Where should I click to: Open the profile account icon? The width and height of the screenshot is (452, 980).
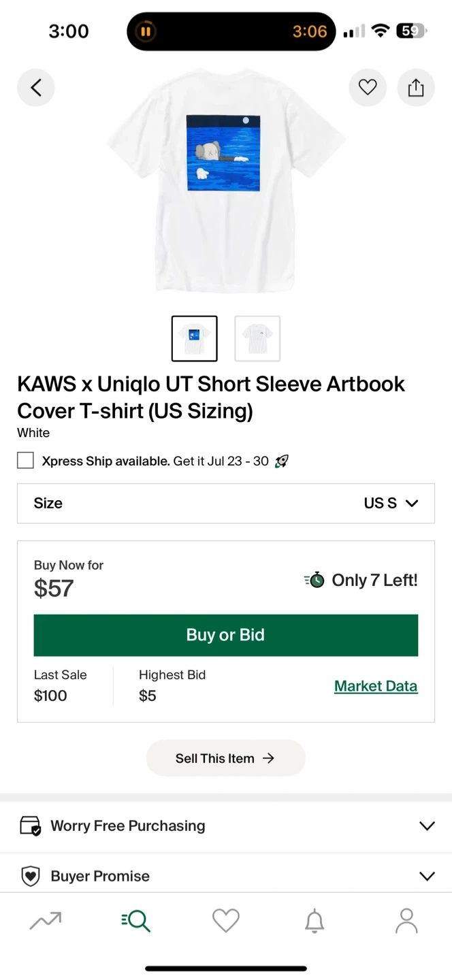(406, 921)
